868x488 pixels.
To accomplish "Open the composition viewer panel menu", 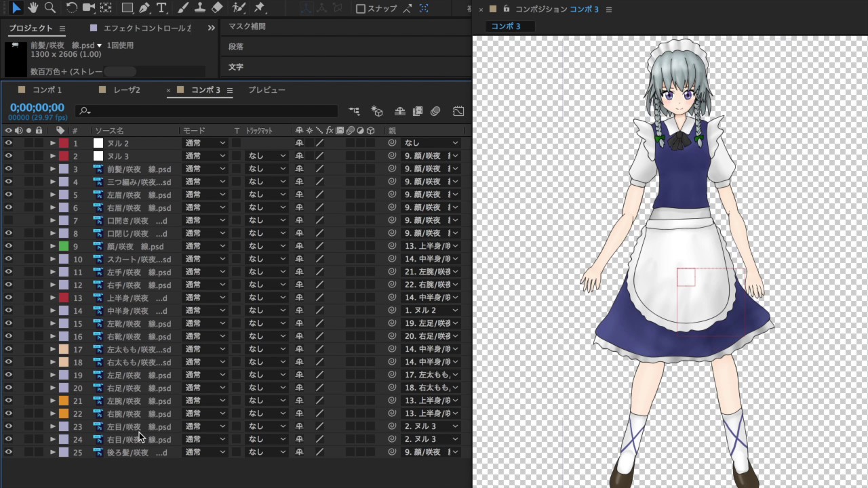I will click(x=609, y=9).
